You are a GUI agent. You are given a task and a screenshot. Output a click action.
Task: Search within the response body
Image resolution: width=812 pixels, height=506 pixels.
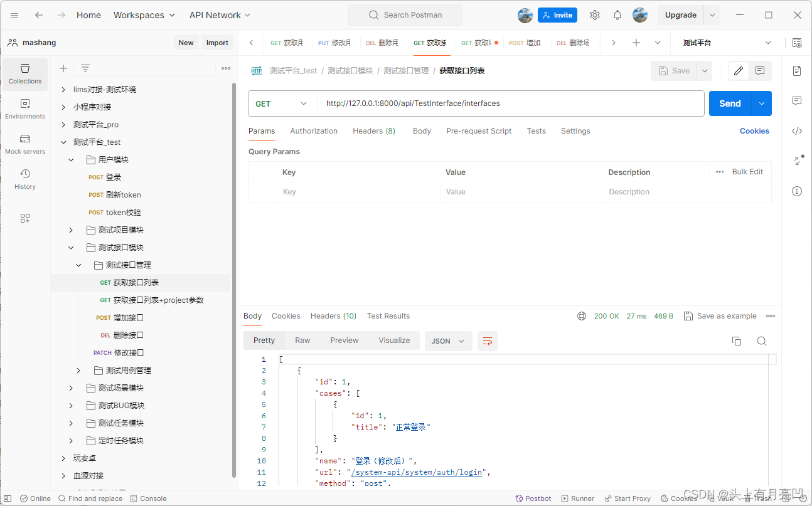[x=761, y=341]
